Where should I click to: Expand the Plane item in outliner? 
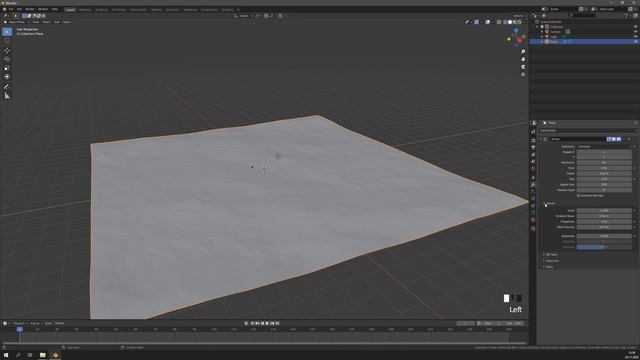[x=542, y=42]
